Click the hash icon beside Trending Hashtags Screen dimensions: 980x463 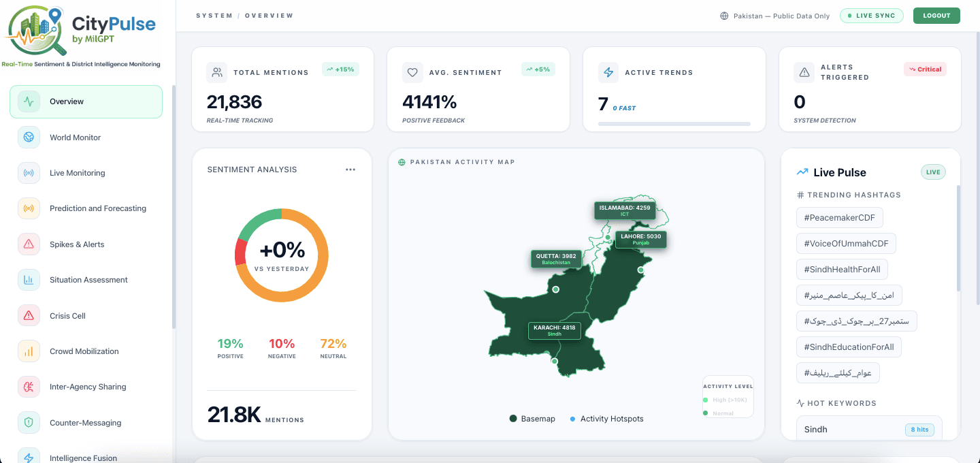(x=800, y=195)
